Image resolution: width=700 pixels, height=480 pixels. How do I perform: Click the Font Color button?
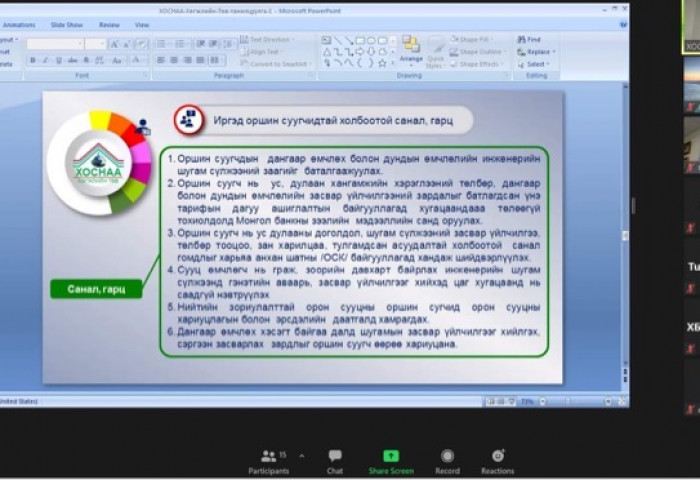137,60
